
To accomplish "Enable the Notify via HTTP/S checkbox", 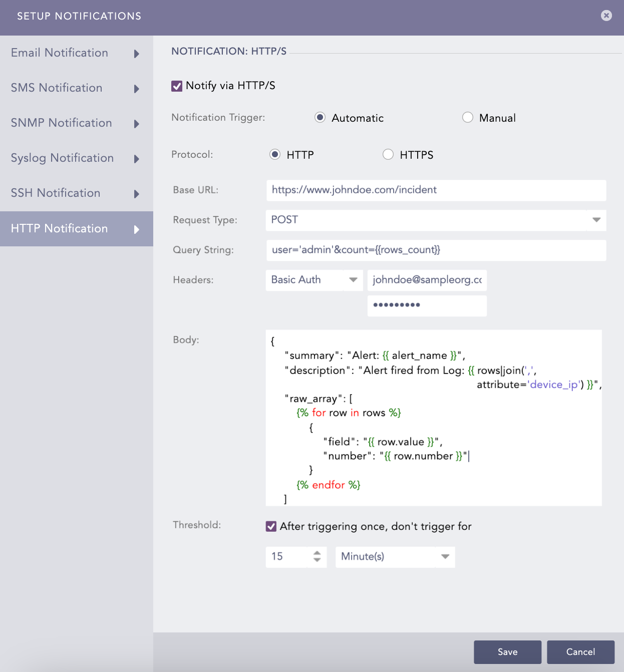I will tap(176, 86).
